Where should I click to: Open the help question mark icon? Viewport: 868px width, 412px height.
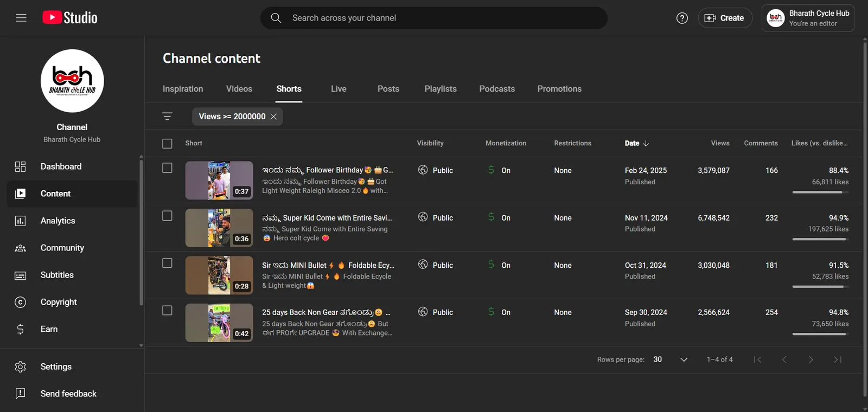(x=682, y=18)
